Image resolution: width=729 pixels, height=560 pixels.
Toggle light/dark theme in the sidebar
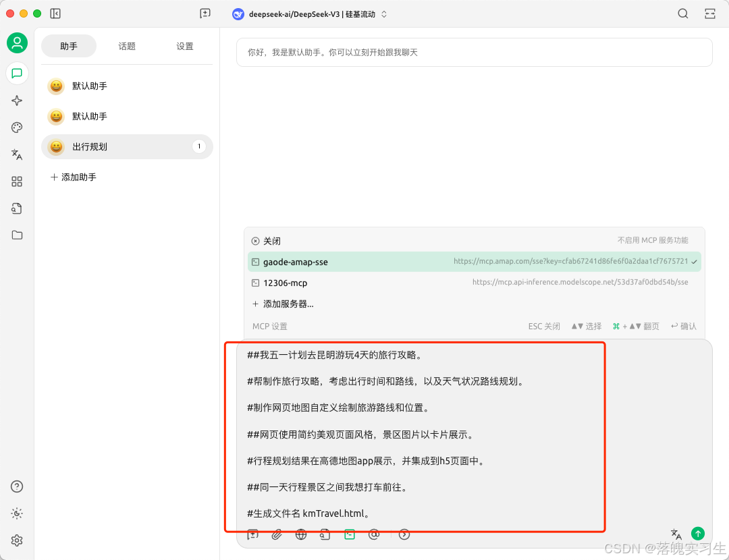pos(17,513)
